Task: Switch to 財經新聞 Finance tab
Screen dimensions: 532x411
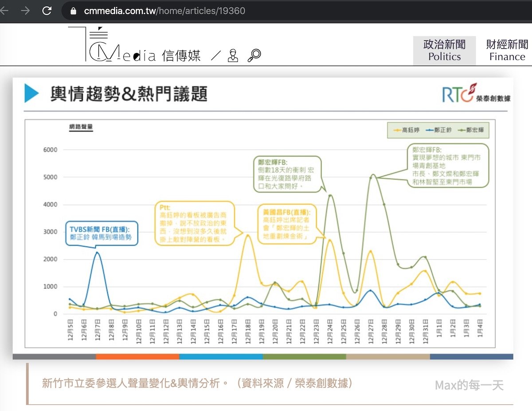Action: click(x=507, y=51)
